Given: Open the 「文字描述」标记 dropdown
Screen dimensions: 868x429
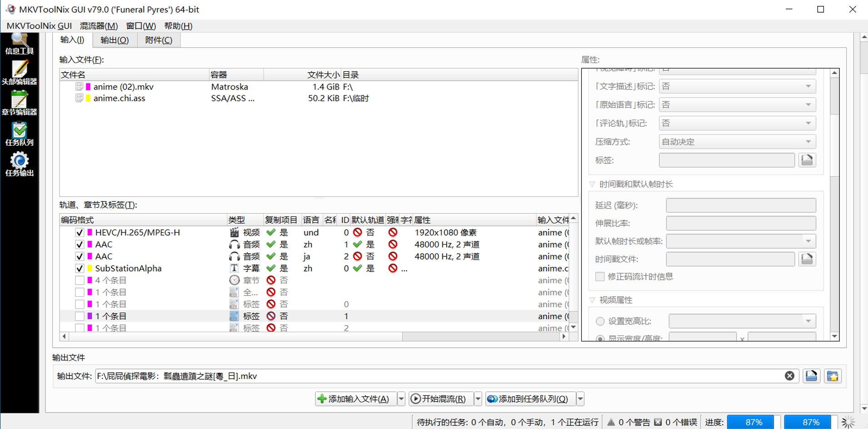Looking at the screenshot, I should coord(737,86).
